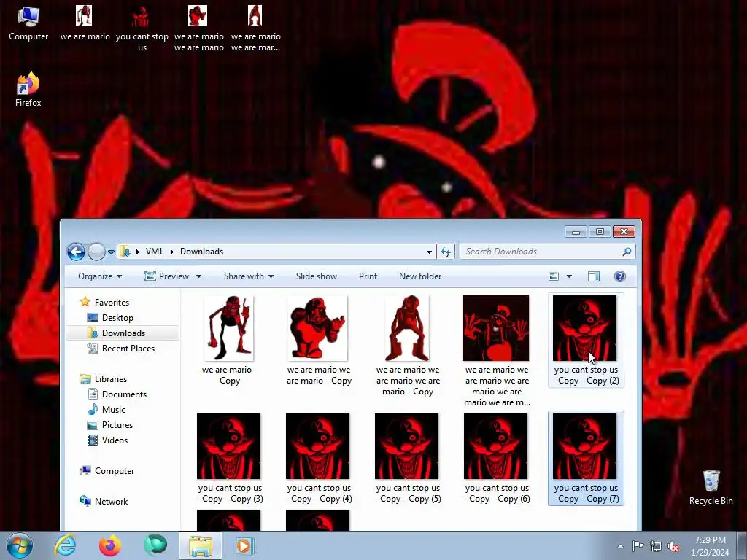747x560 pixels.
Task: Open the clock showing 7:29 PM
Action: (x=710, y=546)
